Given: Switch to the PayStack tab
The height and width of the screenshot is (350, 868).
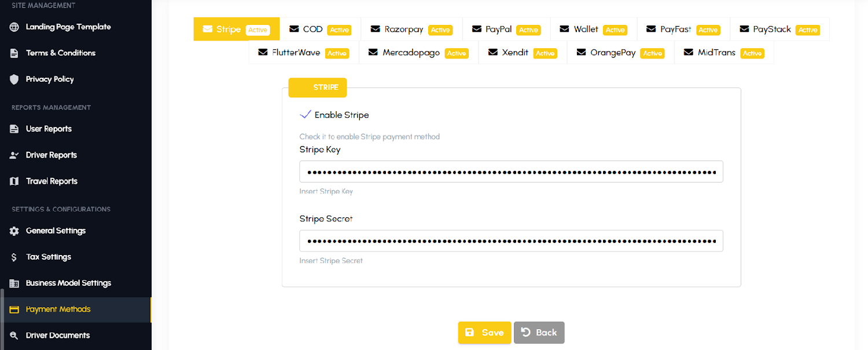Looking at the screenshot, I should (x=779, y=29).
